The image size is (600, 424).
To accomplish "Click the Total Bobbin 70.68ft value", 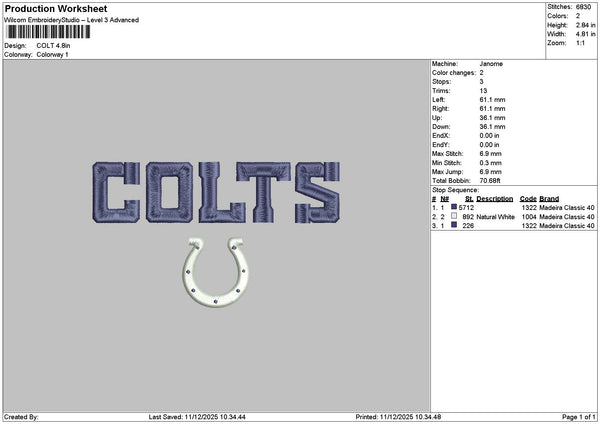I will [490, 181].
